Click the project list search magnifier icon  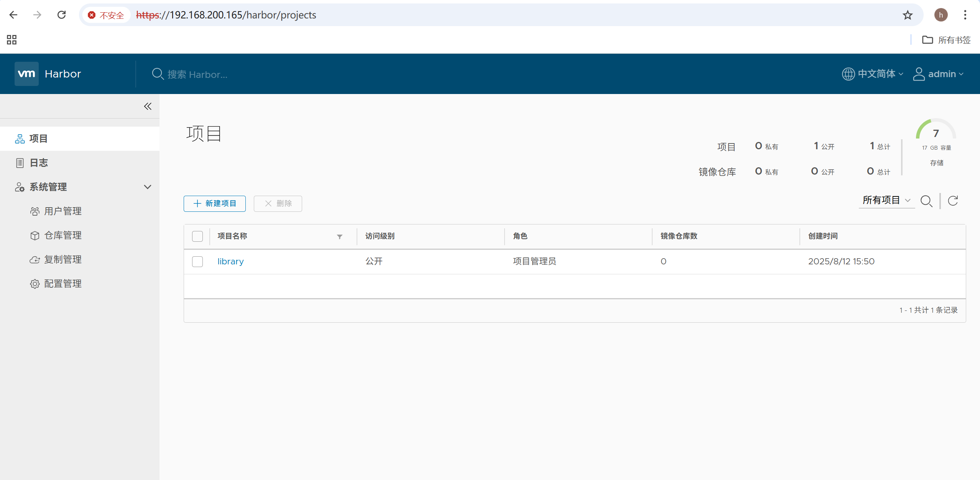coord(926,201)
